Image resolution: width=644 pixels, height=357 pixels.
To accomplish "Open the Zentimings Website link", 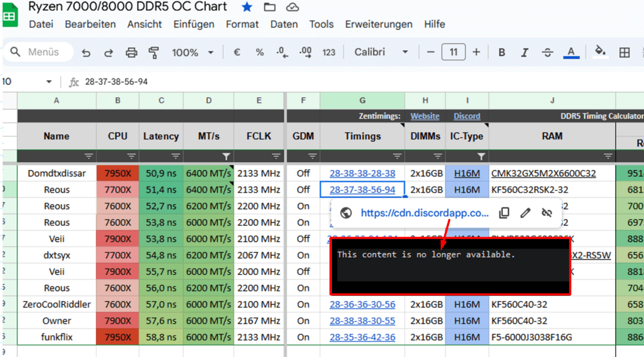I will 425,116.
